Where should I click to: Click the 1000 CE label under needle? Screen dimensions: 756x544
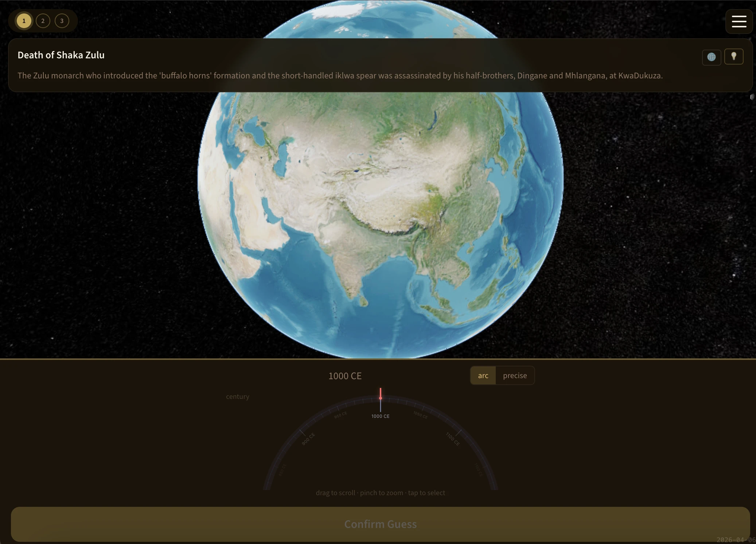[x=380, y=416]
